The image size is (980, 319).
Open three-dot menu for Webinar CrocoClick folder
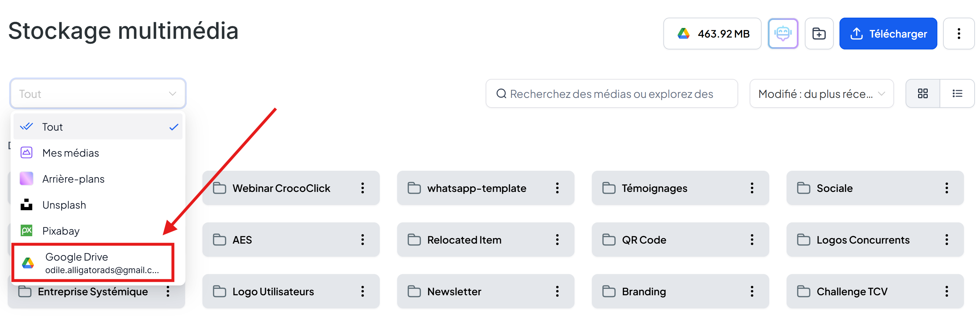(362, 188)
